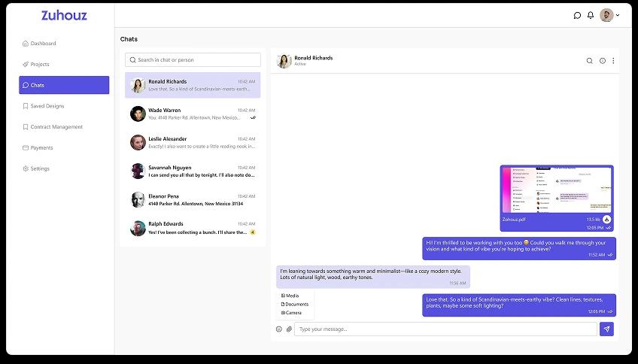Click the emoji picker icon

click(278, 329)
